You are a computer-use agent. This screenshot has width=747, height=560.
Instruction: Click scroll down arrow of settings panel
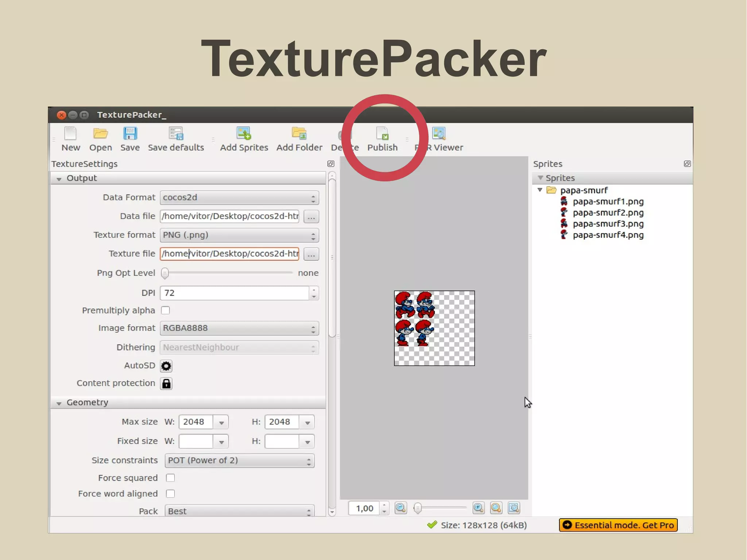(332, 513)
